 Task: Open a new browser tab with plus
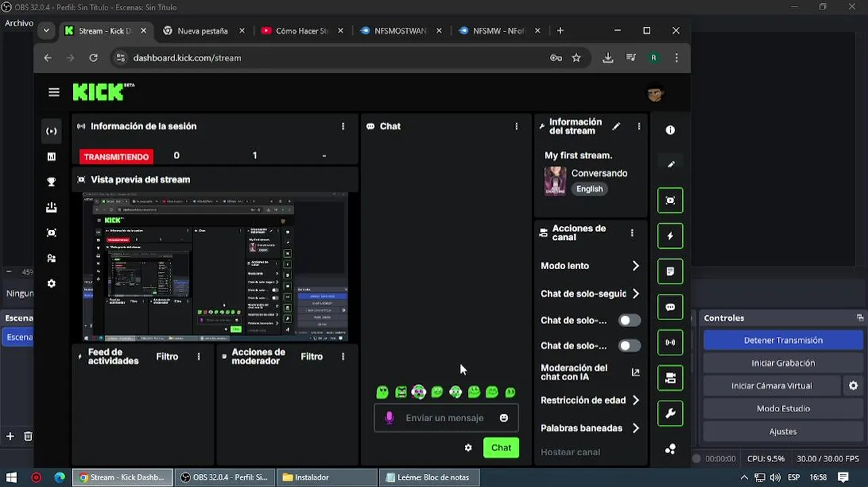[x=560, y=30]
